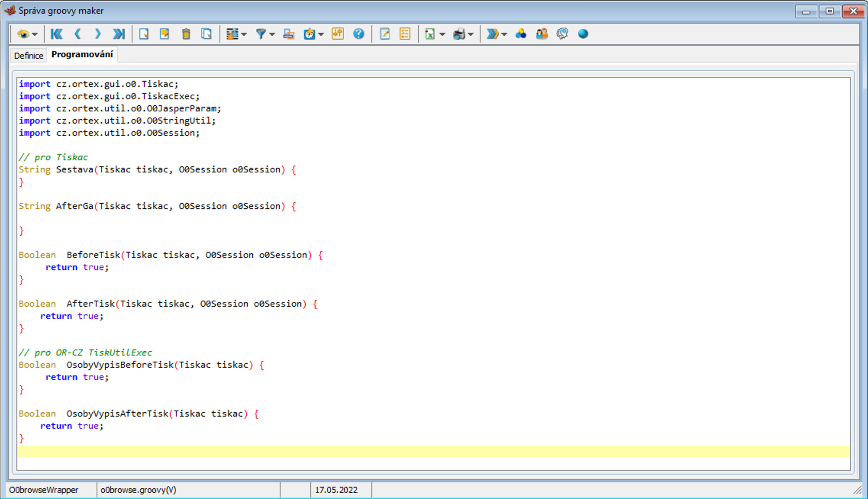Switch to the Definice tab

[28, 55]
